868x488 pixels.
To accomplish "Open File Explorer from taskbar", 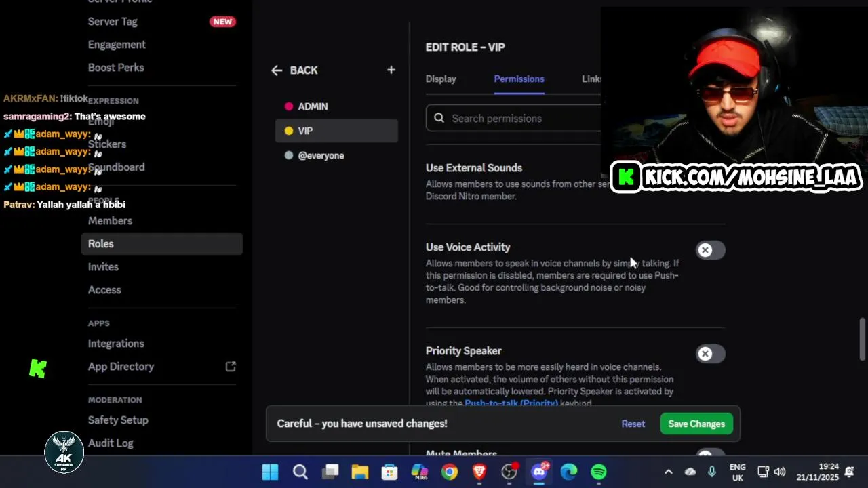I will (360, 472).
